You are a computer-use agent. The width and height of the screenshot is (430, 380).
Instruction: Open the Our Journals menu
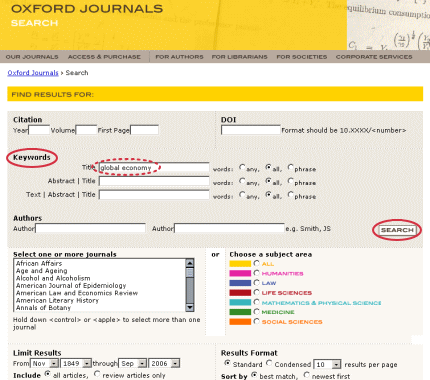(x=32, y=57)
